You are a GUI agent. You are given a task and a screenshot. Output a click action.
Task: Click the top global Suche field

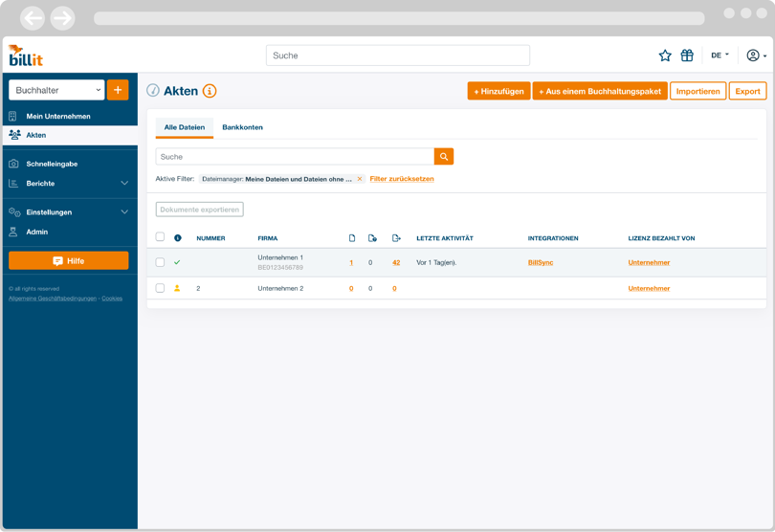coord(397,55)
